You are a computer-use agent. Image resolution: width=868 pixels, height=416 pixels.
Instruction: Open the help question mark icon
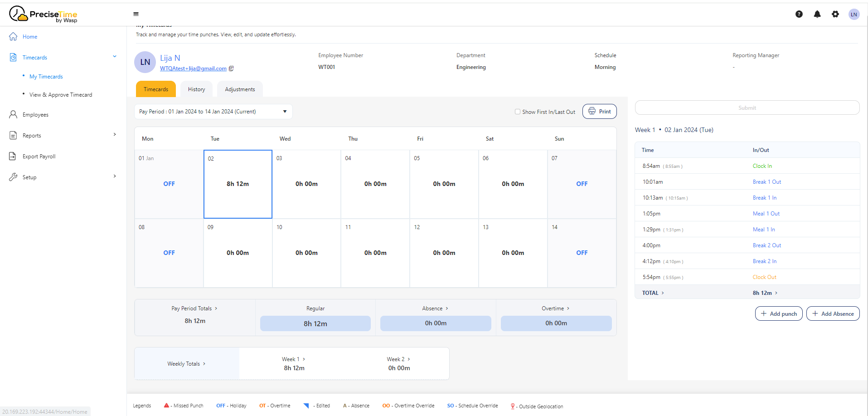click(x=799, y=14)
